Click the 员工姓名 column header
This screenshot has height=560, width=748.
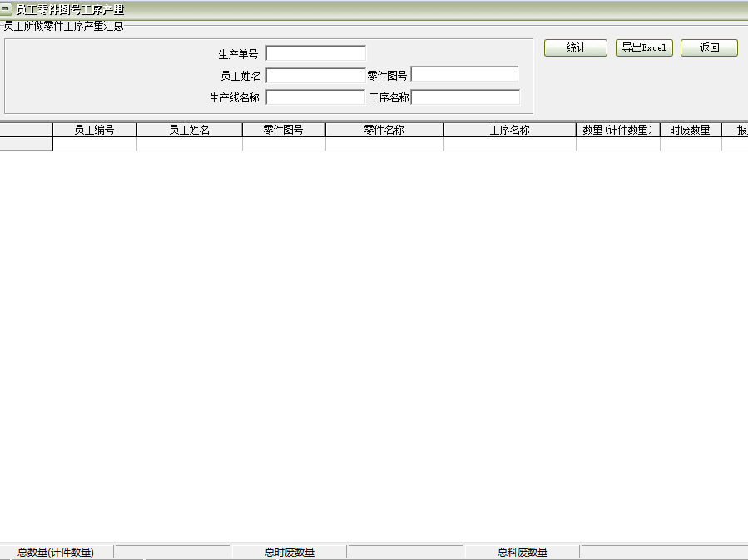click(x=189, y=130)
